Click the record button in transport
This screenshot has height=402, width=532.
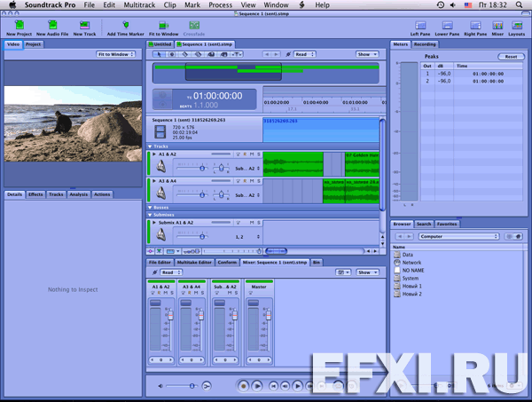pyautogui.click(x=243, y=386)
